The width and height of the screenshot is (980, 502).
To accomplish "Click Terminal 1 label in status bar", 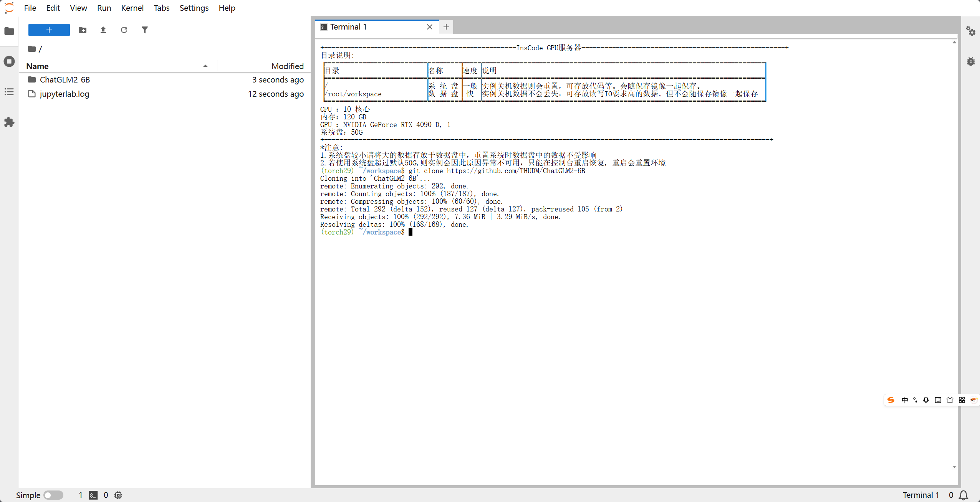I will (x=921, y=495).
